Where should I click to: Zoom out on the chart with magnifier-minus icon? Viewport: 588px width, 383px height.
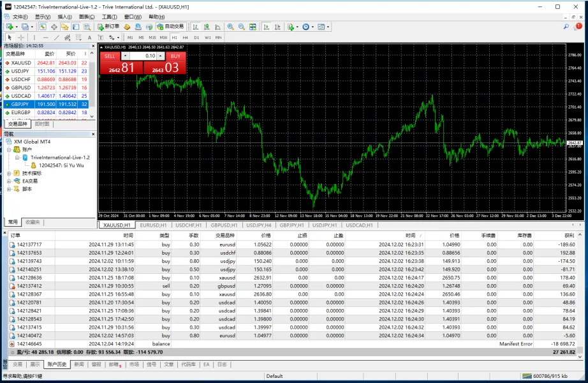point(242,27)
